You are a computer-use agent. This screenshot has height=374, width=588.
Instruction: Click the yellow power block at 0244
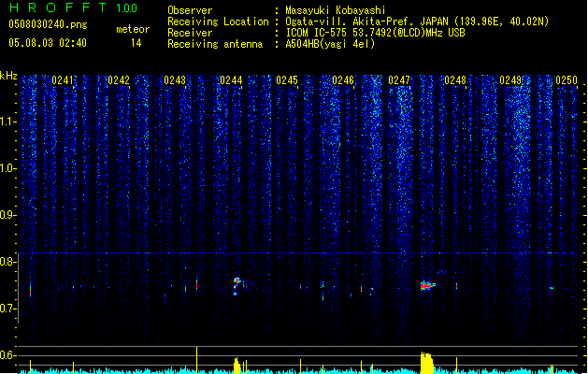coord(237,366)
